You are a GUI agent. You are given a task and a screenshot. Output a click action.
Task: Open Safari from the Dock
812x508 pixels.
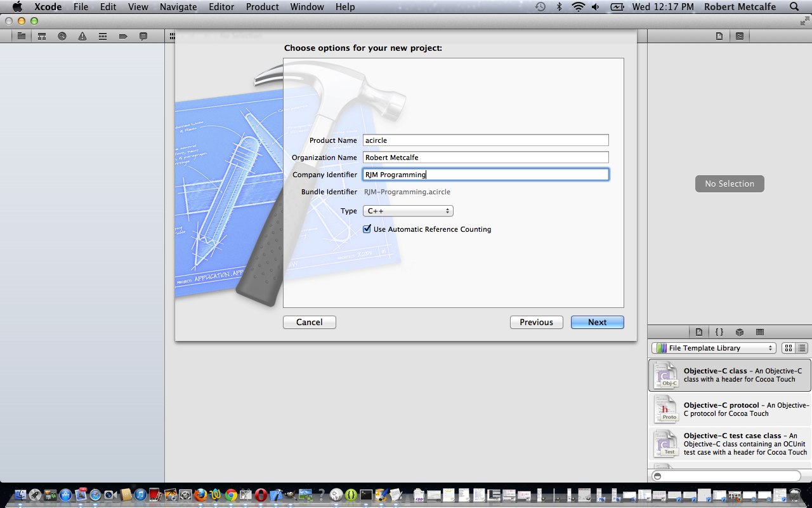pyautogui.click(x=96, y=495)
